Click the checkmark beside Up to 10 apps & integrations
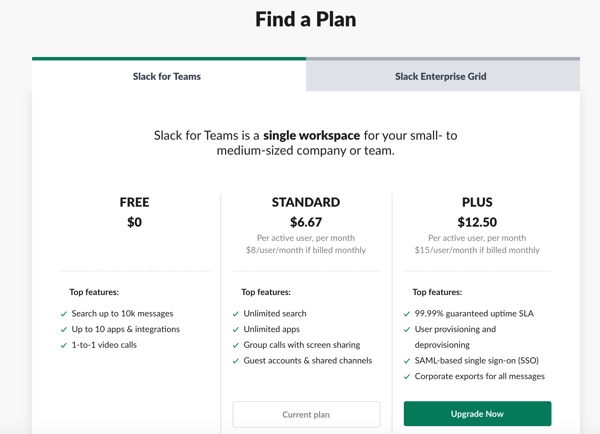Viewport: 600px width, 434px height. coord(64,330)
